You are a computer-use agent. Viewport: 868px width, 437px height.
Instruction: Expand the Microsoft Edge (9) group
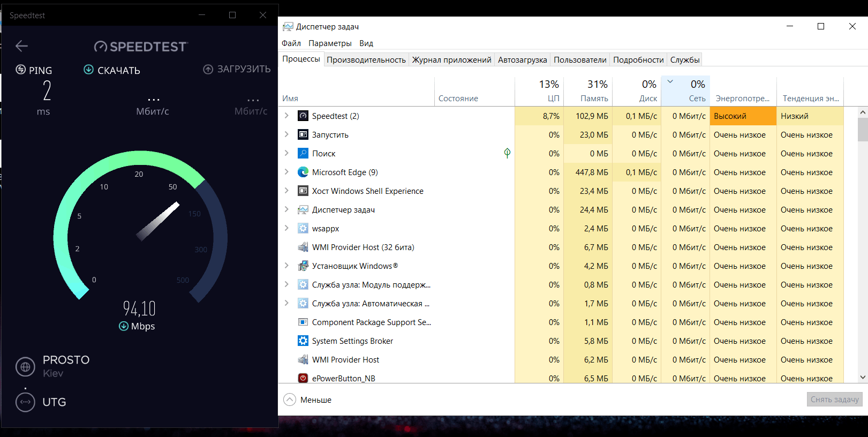(x=286, y=172)
